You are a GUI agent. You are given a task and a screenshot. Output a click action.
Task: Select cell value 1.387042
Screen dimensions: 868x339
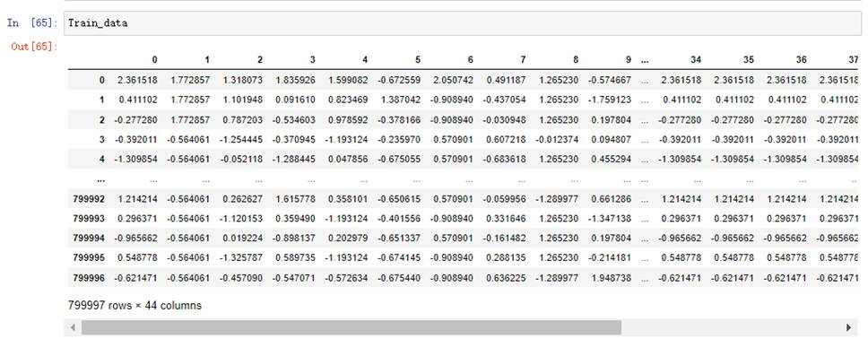click(x=401, y=100)
